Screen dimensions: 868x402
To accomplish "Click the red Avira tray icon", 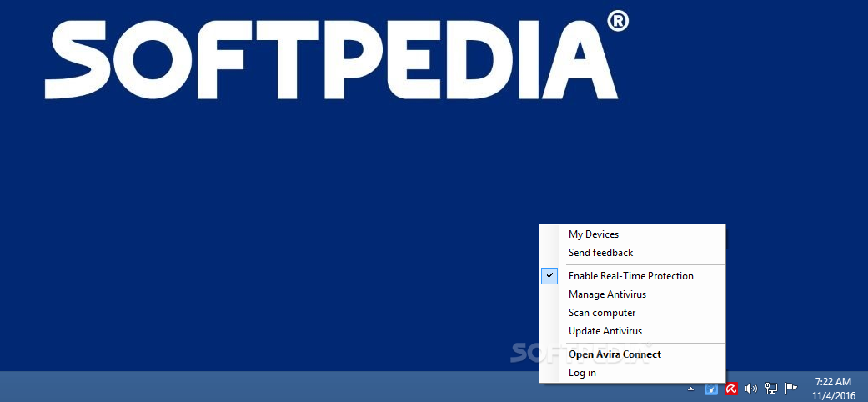I will 730,389.
